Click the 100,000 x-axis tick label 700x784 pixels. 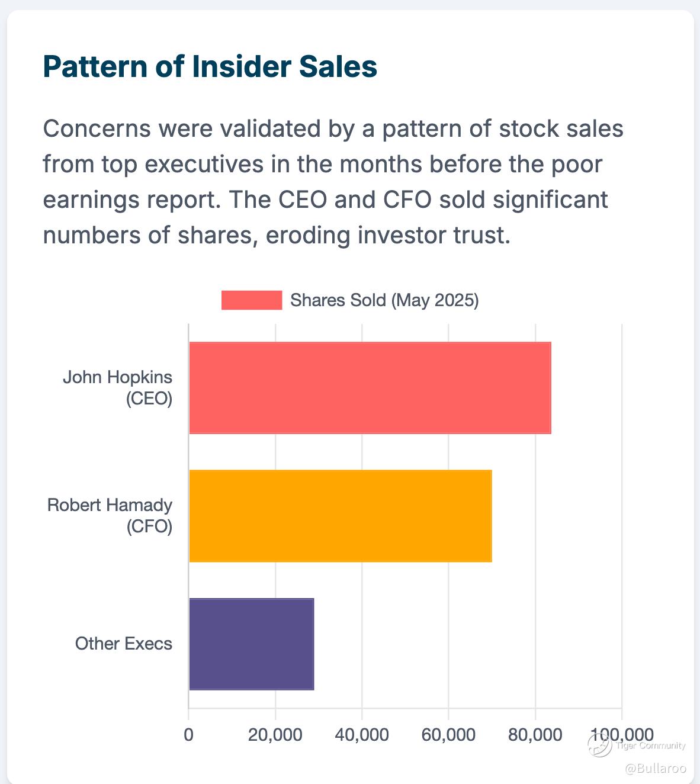[x=621, y=735]
